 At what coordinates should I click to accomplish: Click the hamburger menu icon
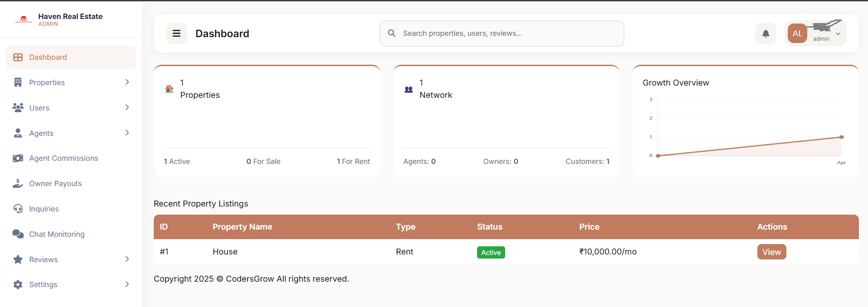pyautogui.click(x=176, y=34)
